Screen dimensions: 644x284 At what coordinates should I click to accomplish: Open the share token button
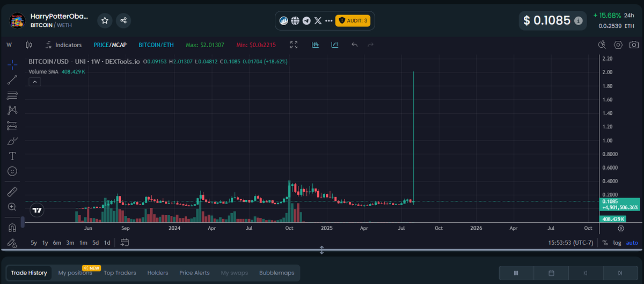pyautogui.click(x=123, y=20)
